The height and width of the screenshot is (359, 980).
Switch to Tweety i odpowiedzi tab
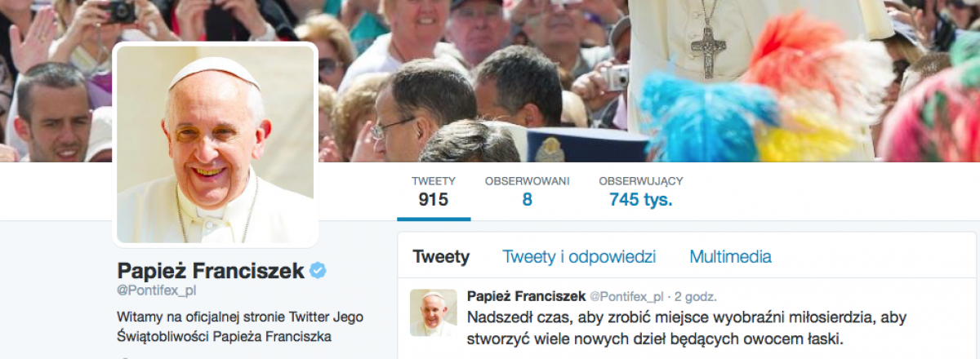click(x=579, y=257)
